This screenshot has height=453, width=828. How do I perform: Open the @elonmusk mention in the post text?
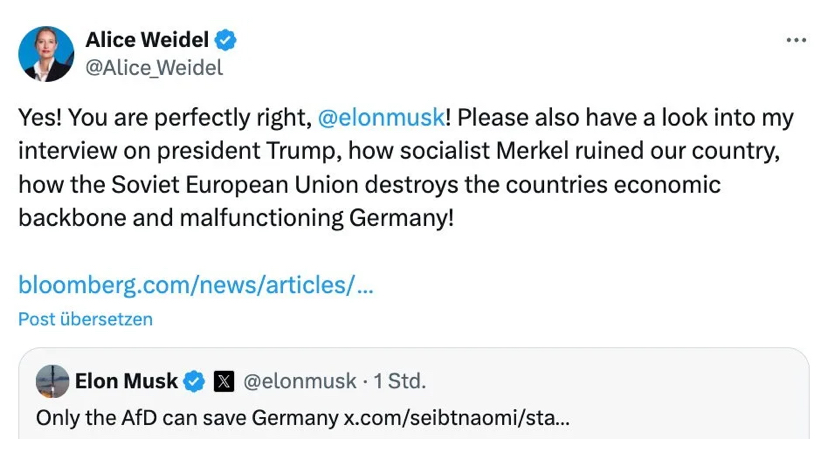[381, 118]
